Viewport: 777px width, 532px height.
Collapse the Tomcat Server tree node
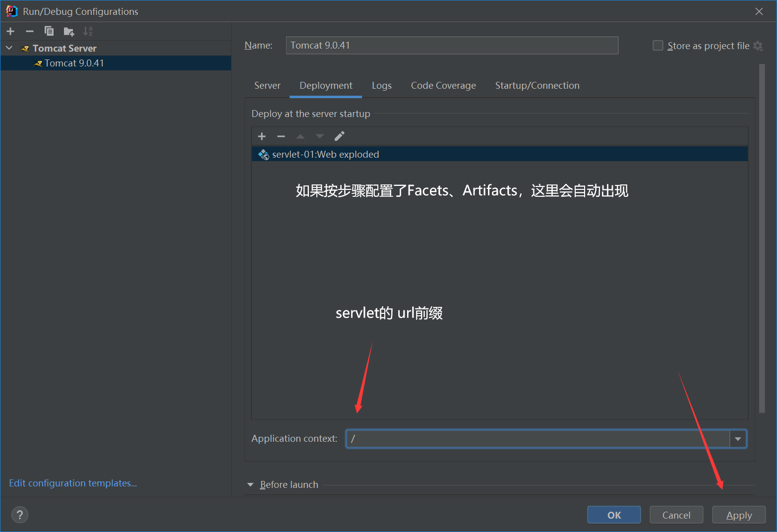click(9, 48)
